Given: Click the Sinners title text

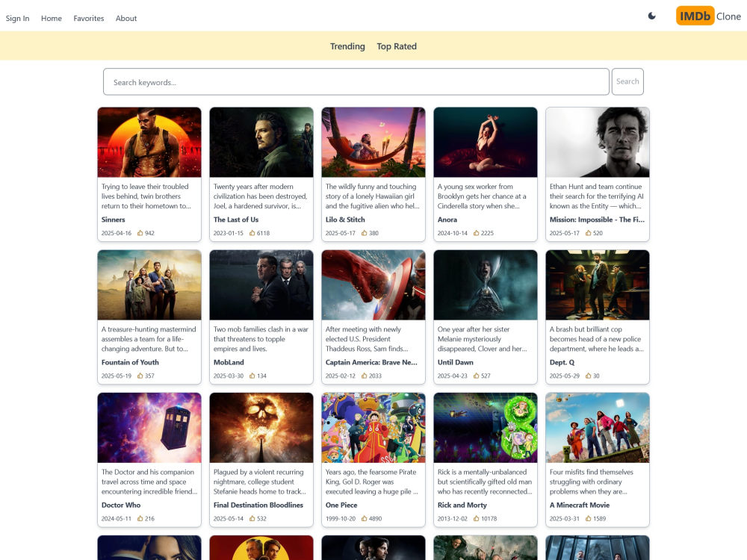Looking at the screenshot, I should pos(114,220).
